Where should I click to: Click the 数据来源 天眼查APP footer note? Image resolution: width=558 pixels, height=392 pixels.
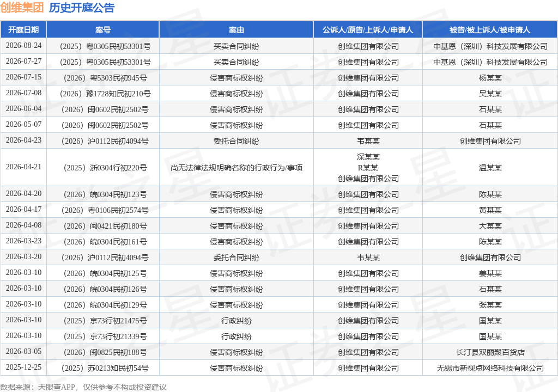pyautogui.click(x=83, y=387)
